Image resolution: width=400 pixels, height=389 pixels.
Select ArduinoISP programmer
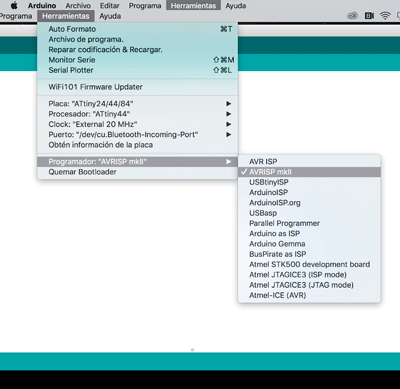coord(309,192)
